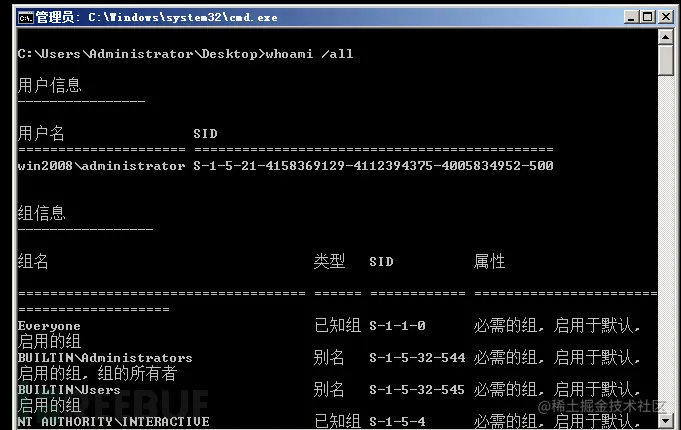The width and height of the screenshot is (681, 430).
Task: Click the '类型' column header
Action: pyautogui.click(x=329, y=261)
